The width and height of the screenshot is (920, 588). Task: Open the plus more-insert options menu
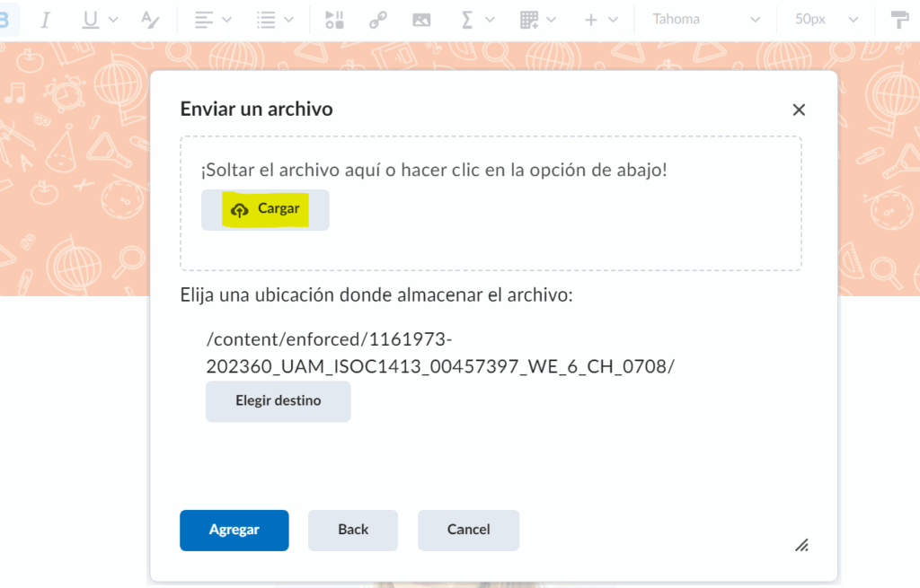(601, 20)
